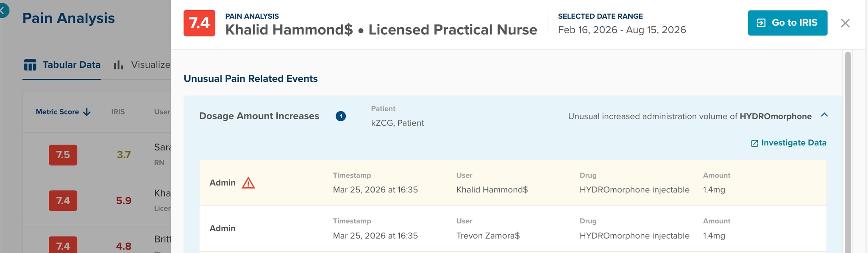Click the table icon on Tabular Data
Screen dimensions: 868x253
point(30,65)
